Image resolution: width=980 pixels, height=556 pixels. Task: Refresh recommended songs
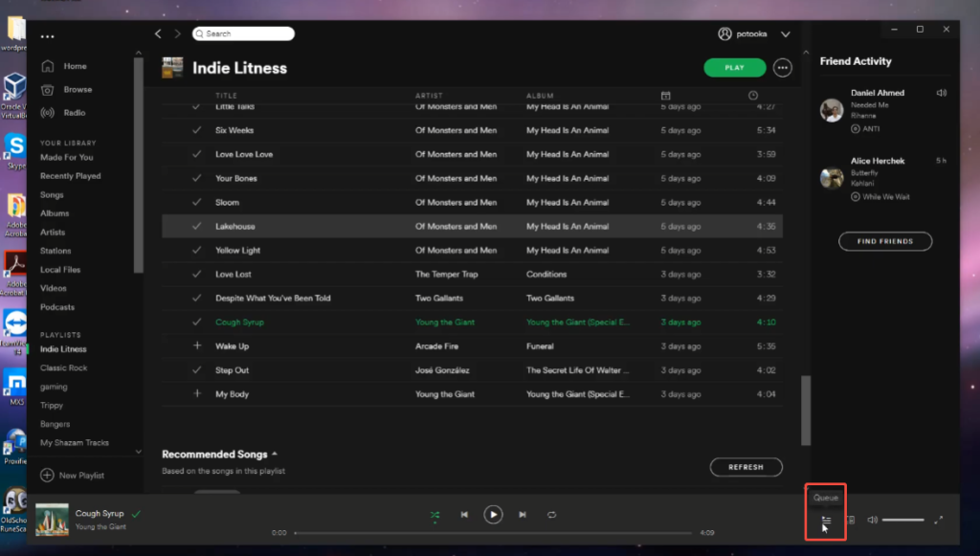click(746, 467)
